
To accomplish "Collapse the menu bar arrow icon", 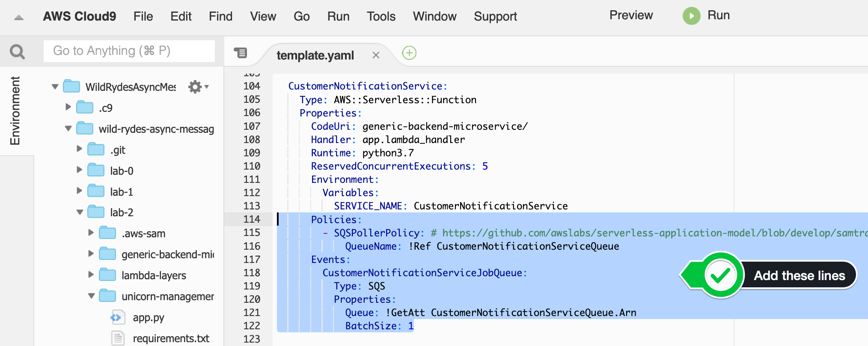I will tap(19, 18).
